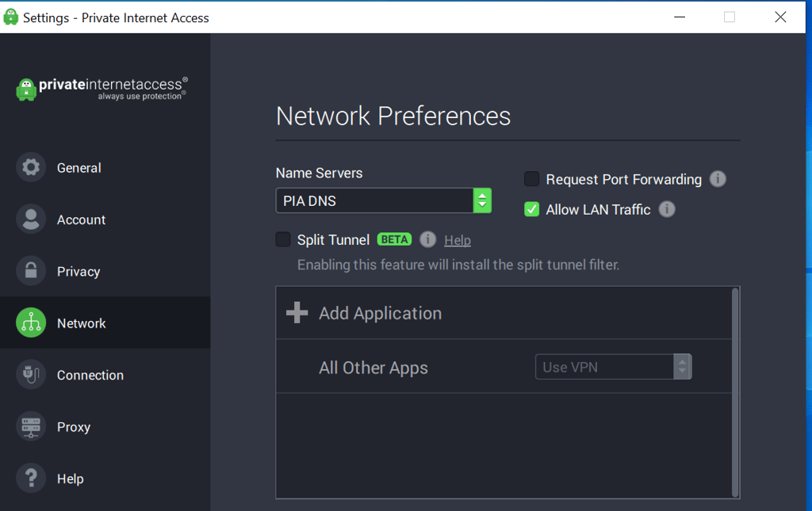Click the BETA badge next to Split Tunnel

tap(394, 239)
